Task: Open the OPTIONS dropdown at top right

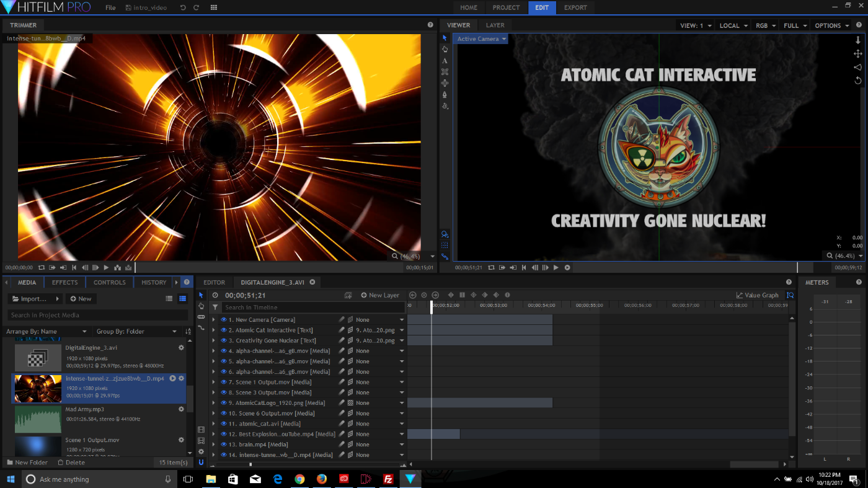Action: pyautogui.click(x=831, y=25)
